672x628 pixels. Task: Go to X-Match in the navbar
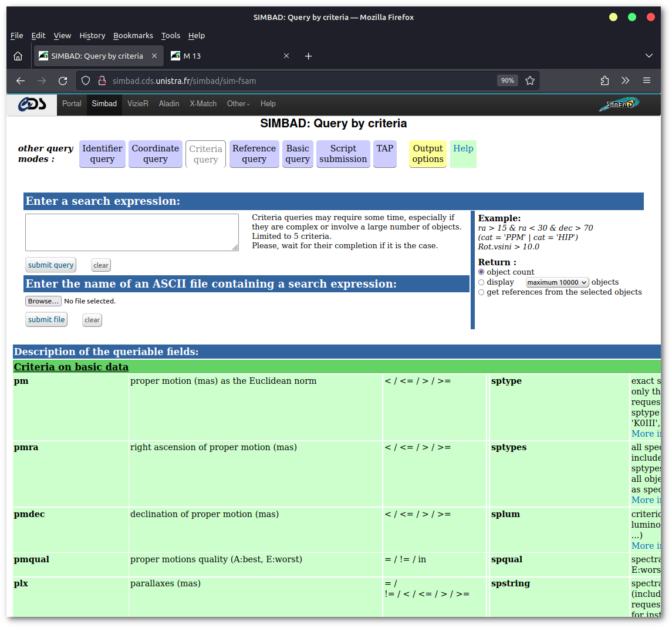(203, 104)
